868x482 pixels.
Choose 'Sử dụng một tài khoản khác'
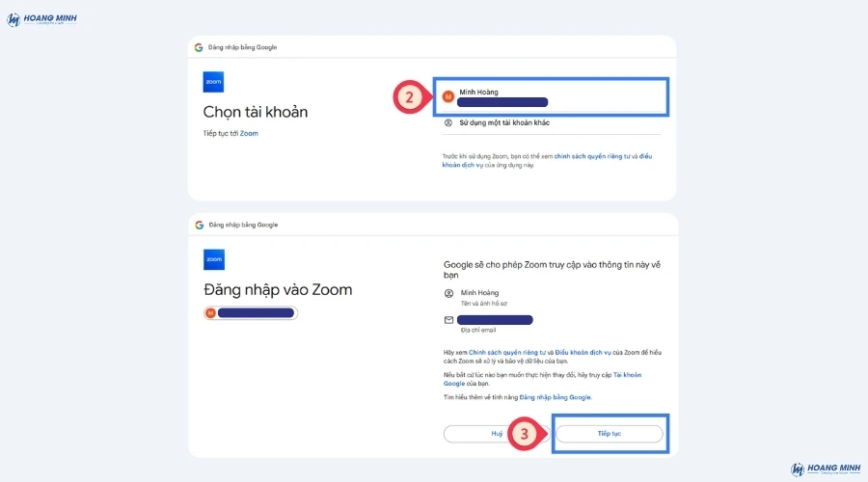(504, 122)
